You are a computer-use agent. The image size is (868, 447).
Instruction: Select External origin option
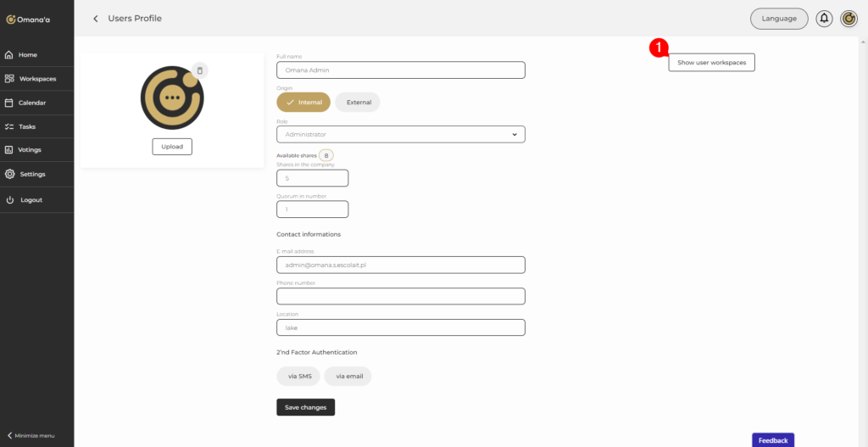click(x=358, y=102)
